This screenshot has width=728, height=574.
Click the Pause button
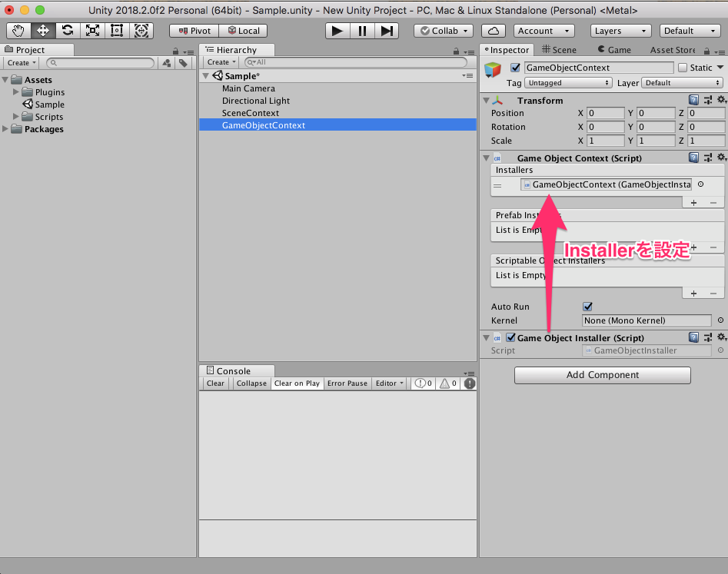pos(362,31)
